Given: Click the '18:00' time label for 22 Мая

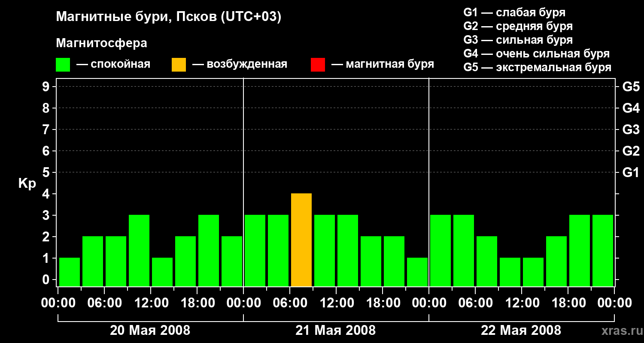Looking at the screenshot, I should 568,303.
